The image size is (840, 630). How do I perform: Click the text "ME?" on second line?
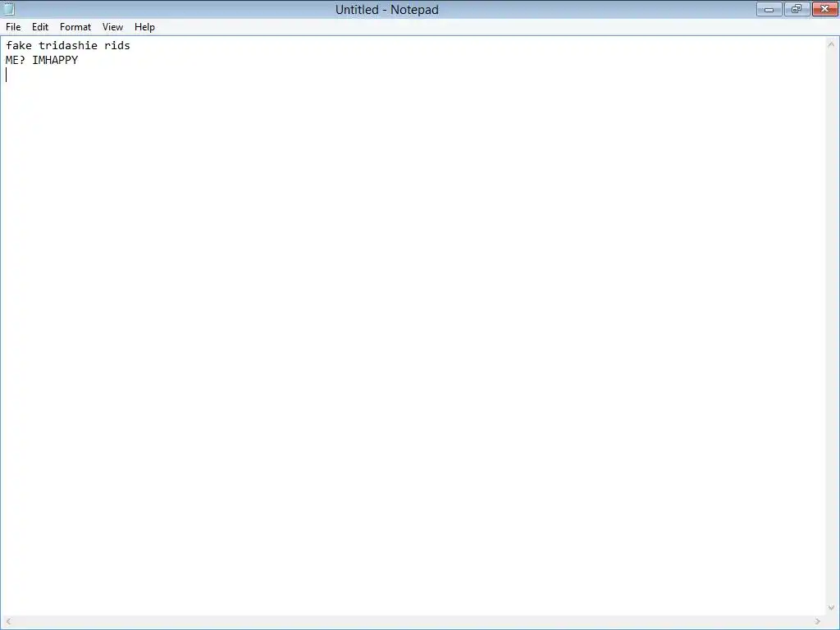[16, 60]
